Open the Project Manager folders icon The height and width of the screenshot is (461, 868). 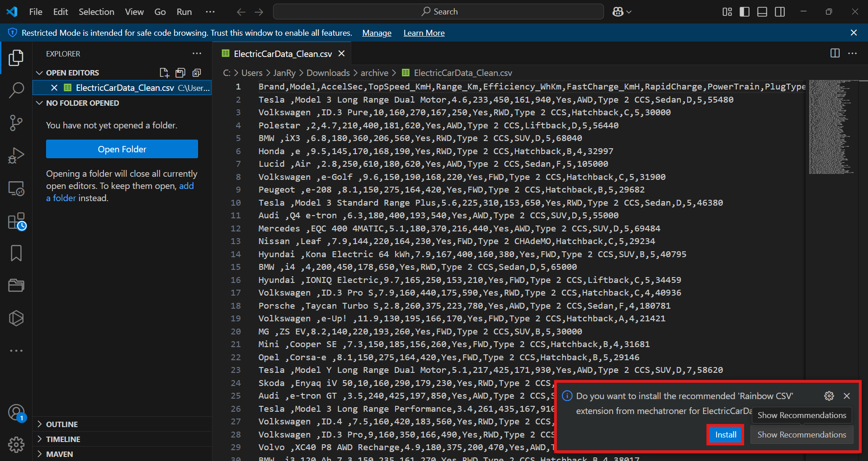16,286
